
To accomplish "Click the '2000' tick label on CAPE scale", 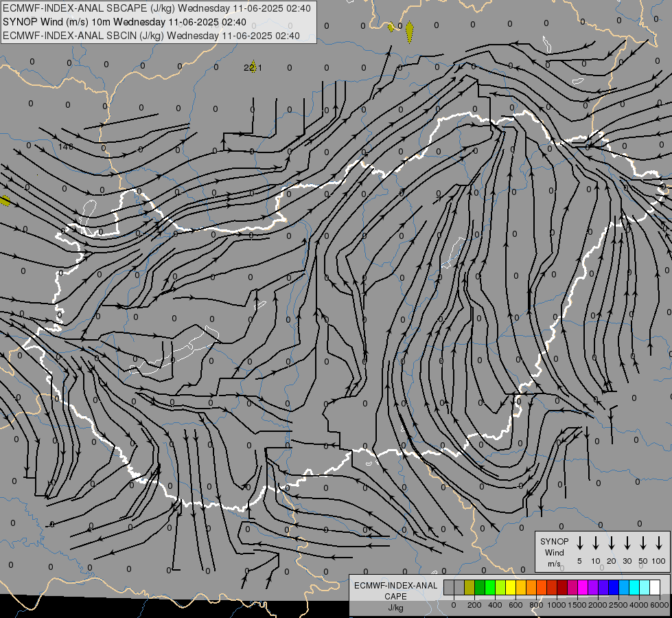I will (x=598, y=605).
